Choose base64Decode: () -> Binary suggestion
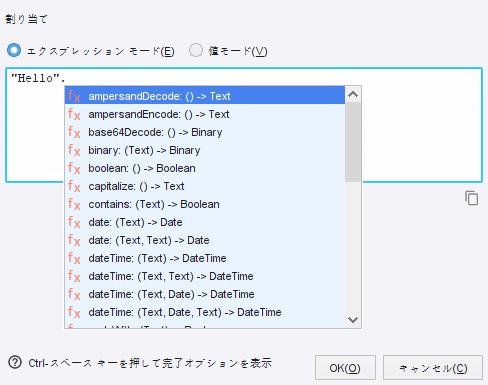Image resolution: width=488 pixels, height=385 pixels. (x=205, y=132)
